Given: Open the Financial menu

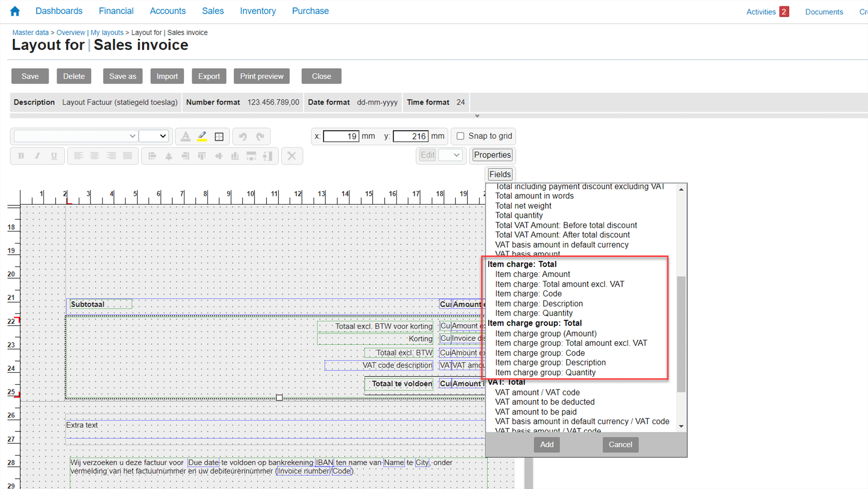Looking at the screenshot, I should pos(116,11).
